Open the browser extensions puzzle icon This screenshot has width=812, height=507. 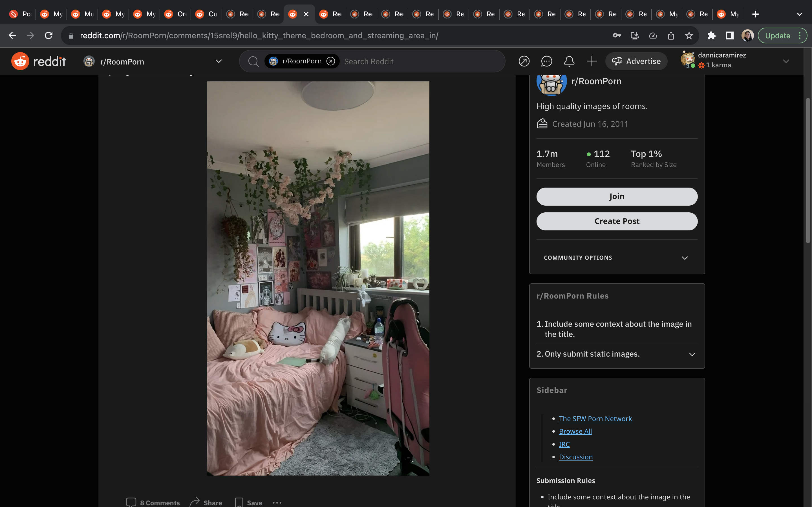pyautogui.click(x=711, y=35)
